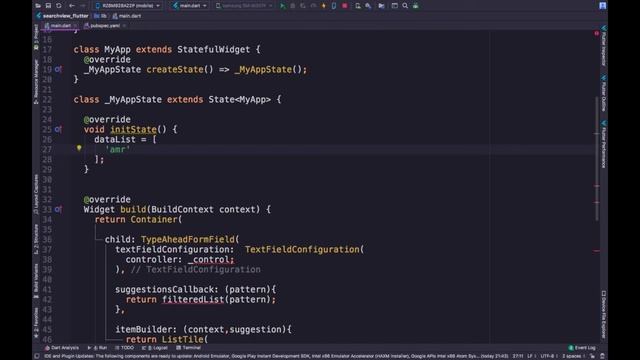Image resolution: width=640 pixels, height=360 pixels.
Task: Open the Samsung emulator device dropdown
Action: click(x=244, y=6)
